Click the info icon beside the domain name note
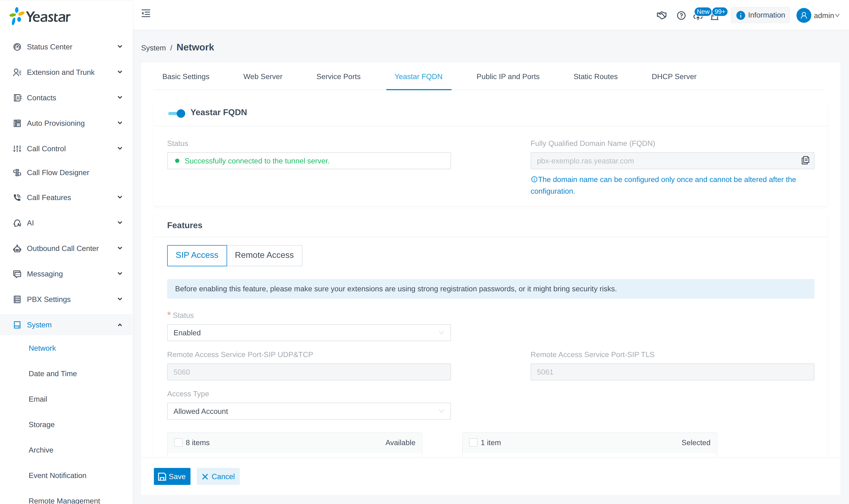Viewport: 849px width, 504px height. [x=534, y=179]
